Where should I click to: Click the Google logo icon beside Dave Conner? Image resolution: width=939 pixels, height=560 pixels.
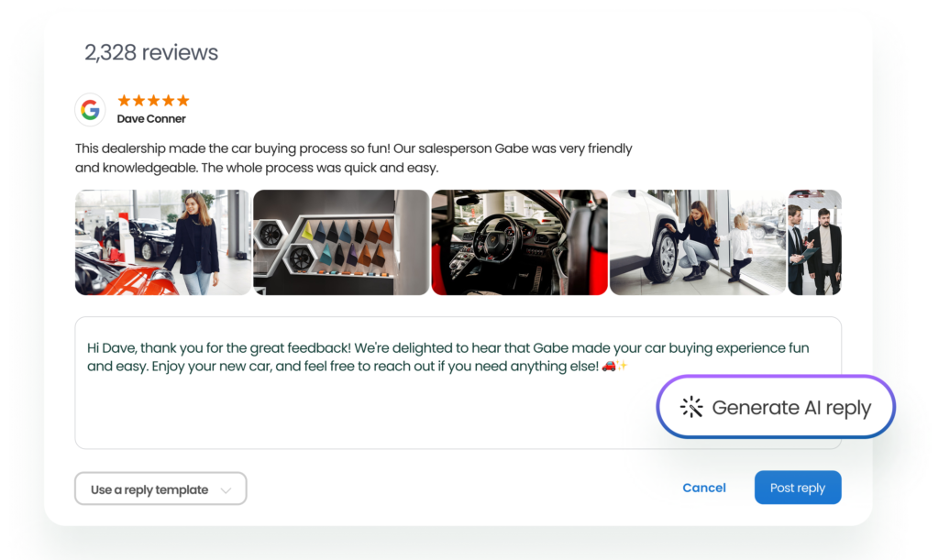(91, 109)
